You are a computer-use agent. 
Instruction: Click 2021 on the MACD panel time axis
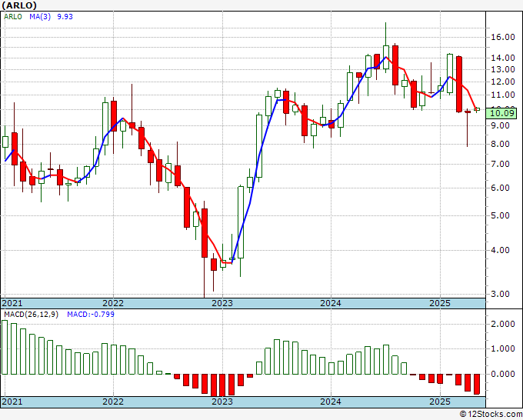coord(12,402)
